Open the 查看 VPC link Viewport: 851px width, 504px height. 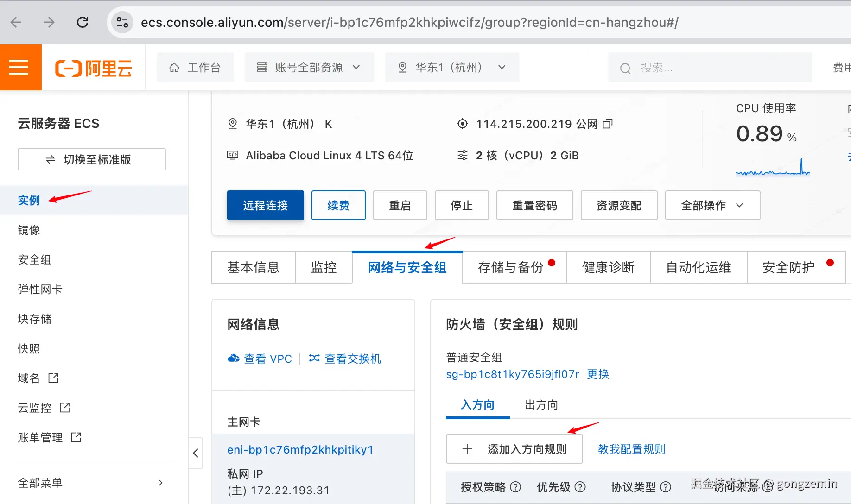[268, 359]
